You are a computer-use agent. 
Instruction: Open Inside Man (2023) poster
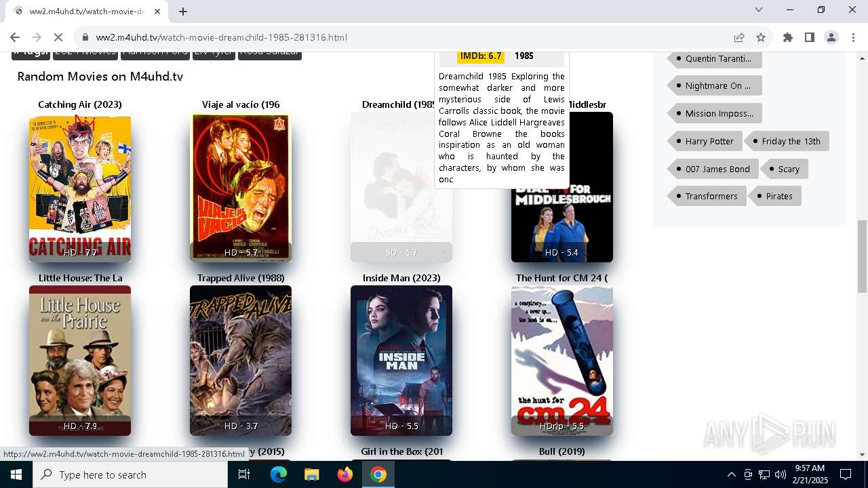401,361
